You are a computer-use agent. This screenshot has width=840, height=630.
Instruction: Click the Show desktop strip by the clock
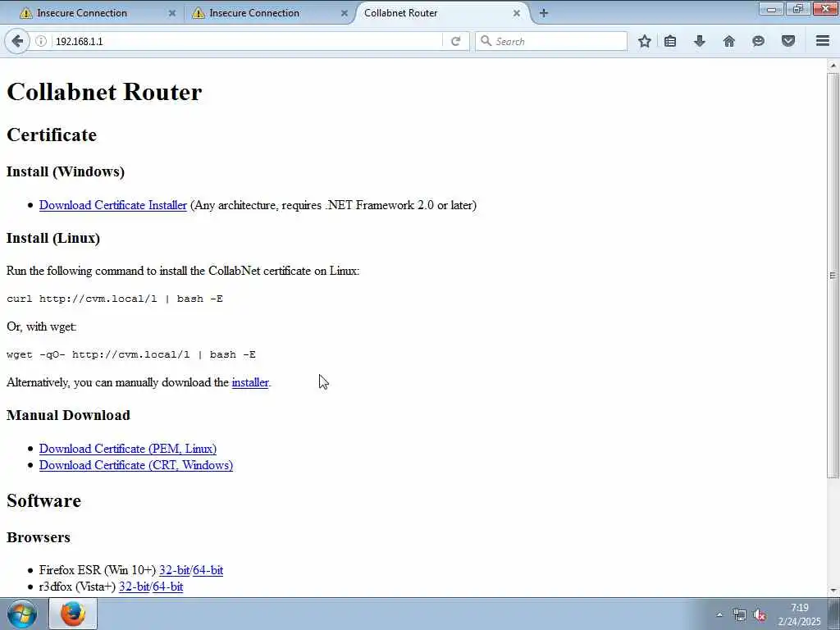pos(834,614)
